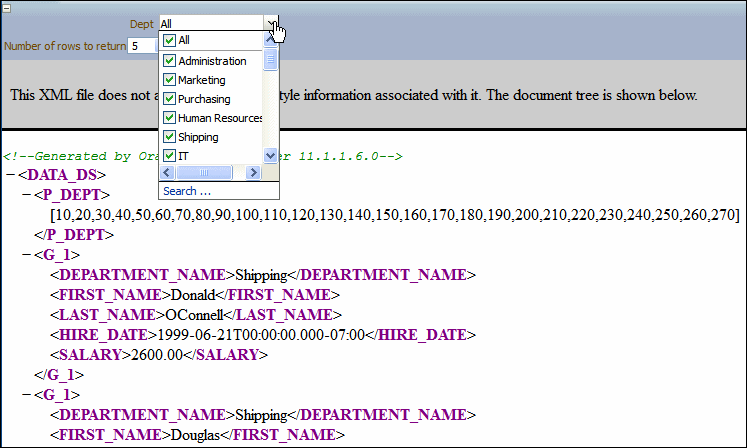Toggle the Purchasing checkbox

pyautogui.click(x=169, y=99)
